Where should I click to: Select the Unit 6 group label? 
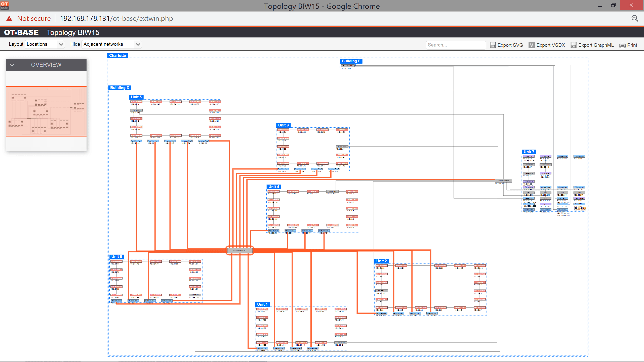pos(117,257)
